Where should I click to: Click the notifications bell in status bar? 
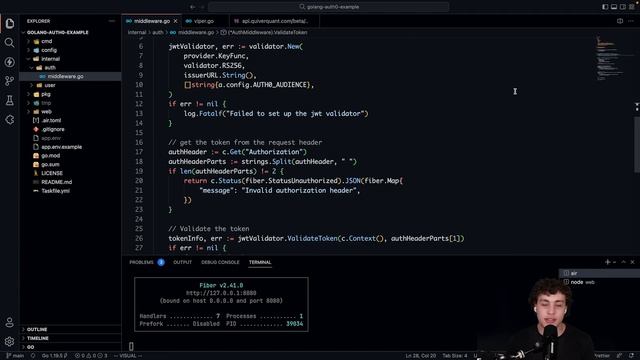click(631, 356)
